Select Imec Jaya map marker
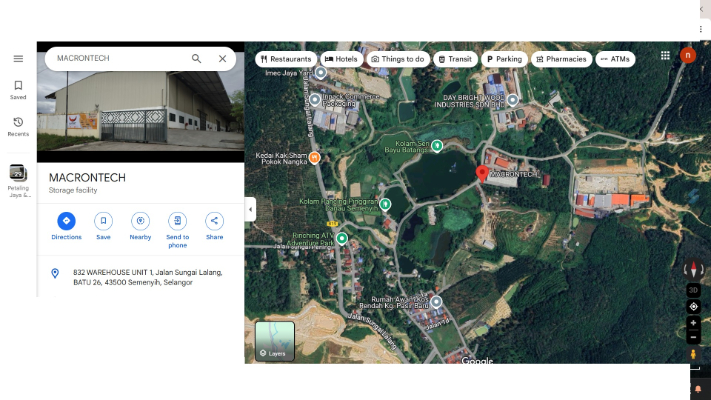 point(321,73)
